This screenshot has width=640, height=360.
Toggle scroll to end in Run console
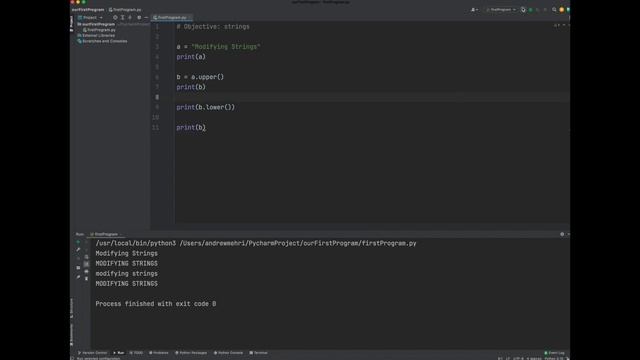86,264
